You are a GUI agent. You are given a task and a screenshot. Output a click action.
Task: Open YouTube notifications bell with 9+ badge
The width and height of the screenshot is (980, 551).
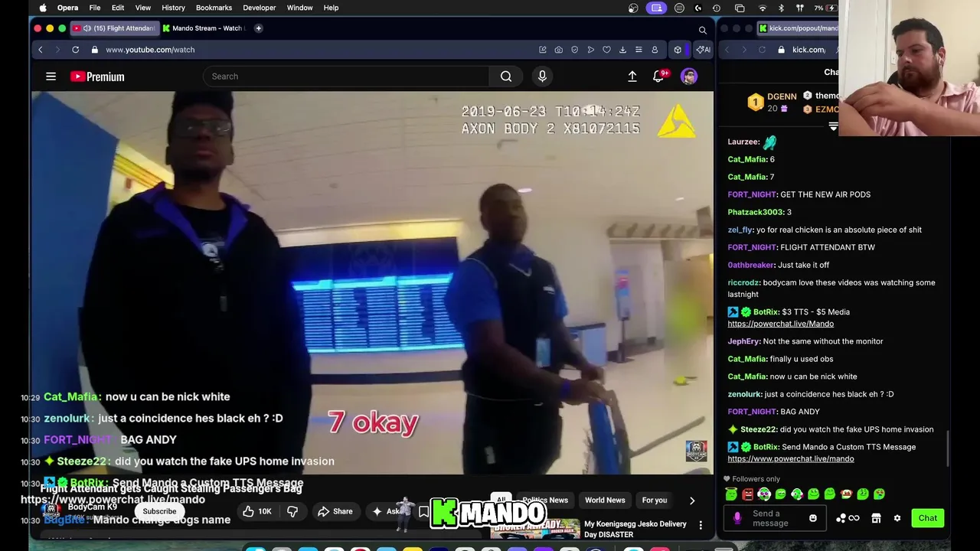pyautogui.click(x=658, y=77)
